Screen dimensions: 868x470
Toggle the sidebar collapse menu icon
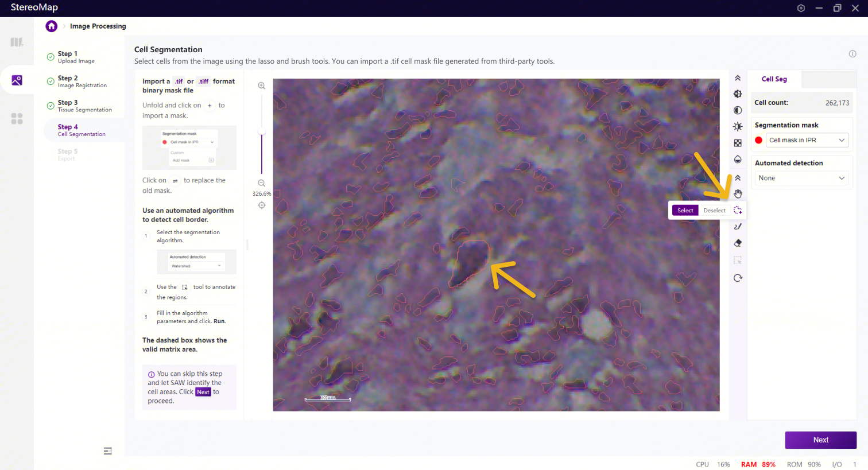(107, 451)
